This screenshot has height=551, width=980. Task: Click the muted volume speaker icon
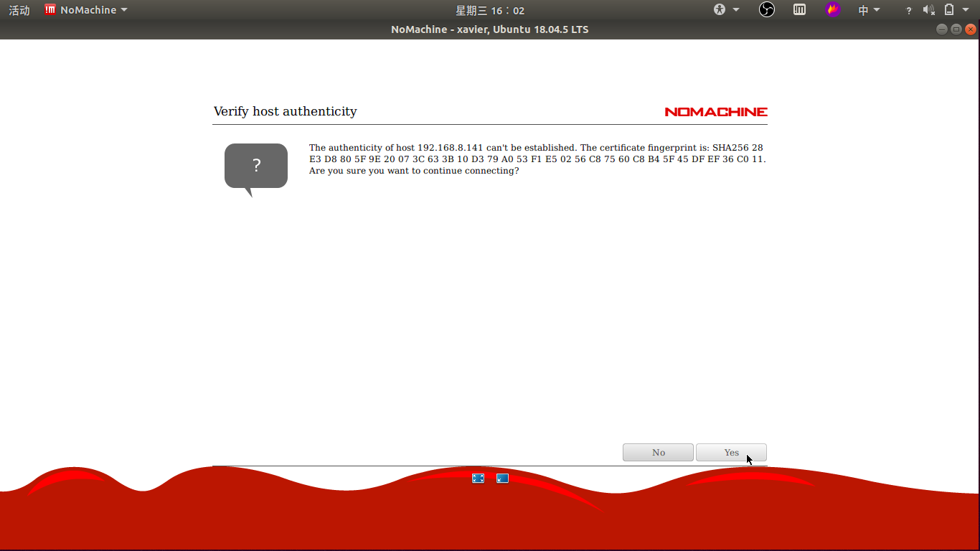pyautogui.click(x=929, y=10)
